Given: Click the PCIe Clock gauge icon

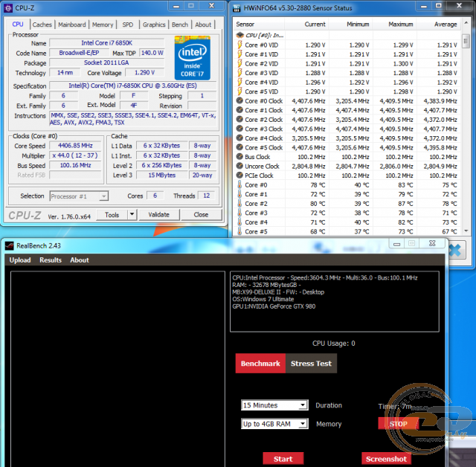Looking at the screenshot, I should [239, 175].
